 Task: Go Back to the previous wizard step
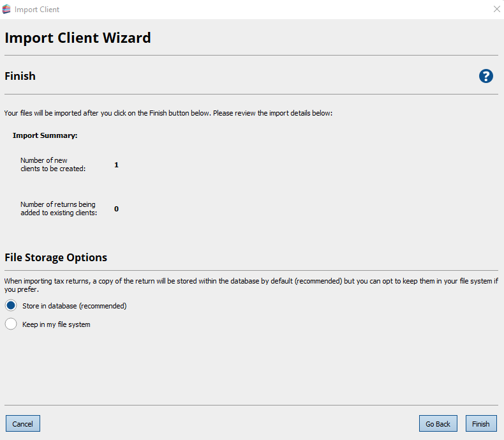(438, 423)
